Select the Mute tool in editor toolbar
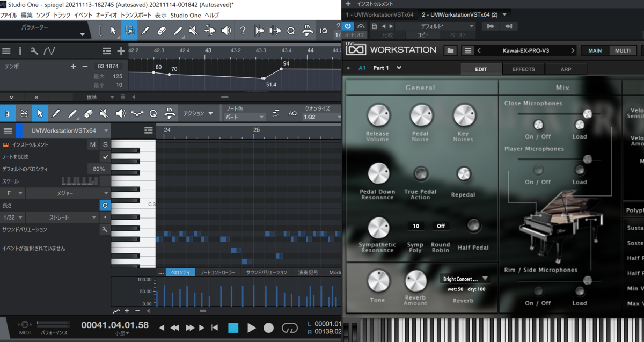The height and width of the screenshot is (342, 644). click(x=105, y=113)
